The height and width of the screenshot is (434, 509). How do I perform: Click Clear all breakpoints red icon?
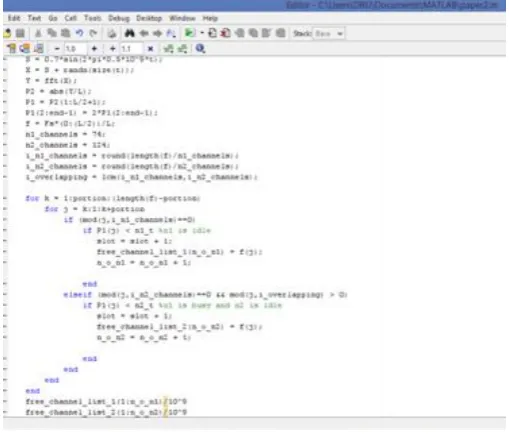[x=226, y=33]
